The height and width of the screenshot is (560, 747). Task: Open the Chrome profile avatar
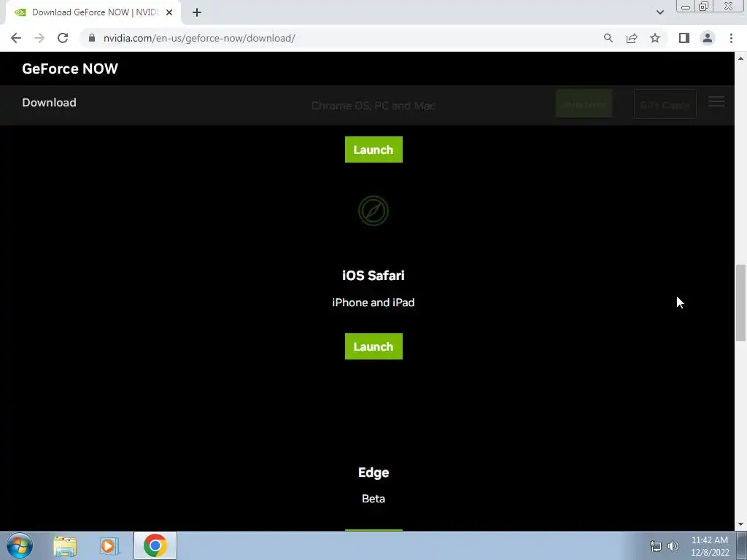[x=708, y=38]
